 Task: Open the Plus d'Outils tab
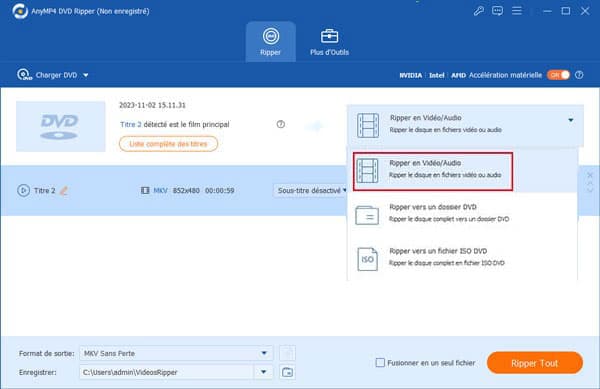(329, 42)
